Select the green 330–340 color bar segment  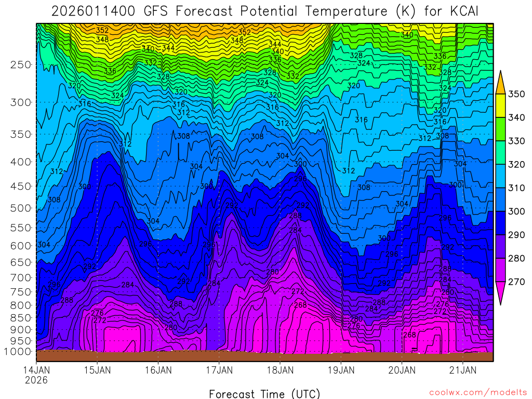click(x=500, y=129)
